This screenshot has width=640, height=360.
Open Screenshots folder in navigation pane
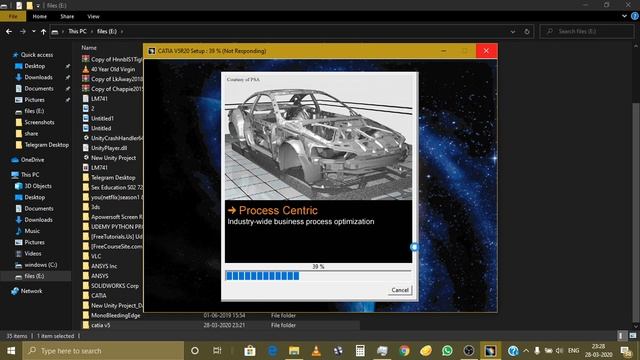tap(39, 122)
